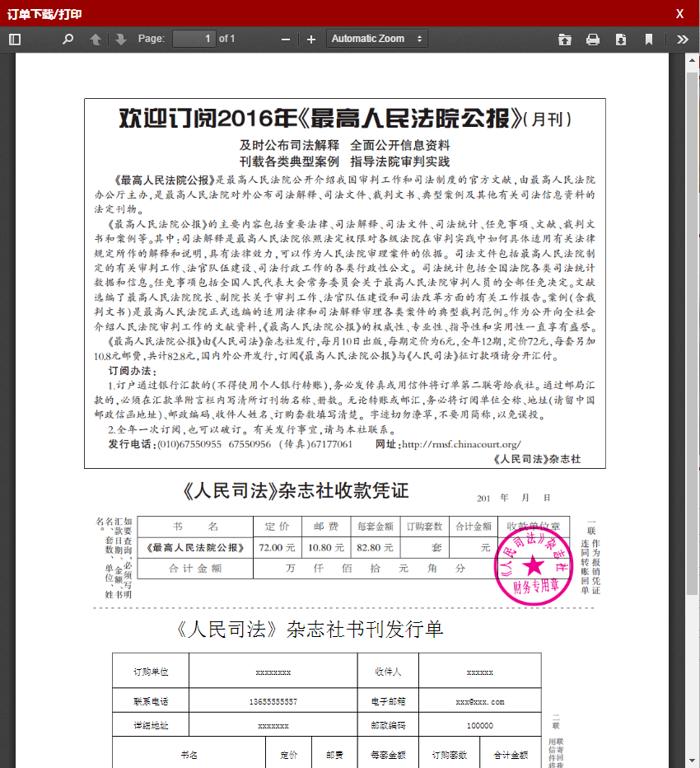Screen dimensions: 700x768
Task: Click the phone number 13655555557
Action: [273, 702]
